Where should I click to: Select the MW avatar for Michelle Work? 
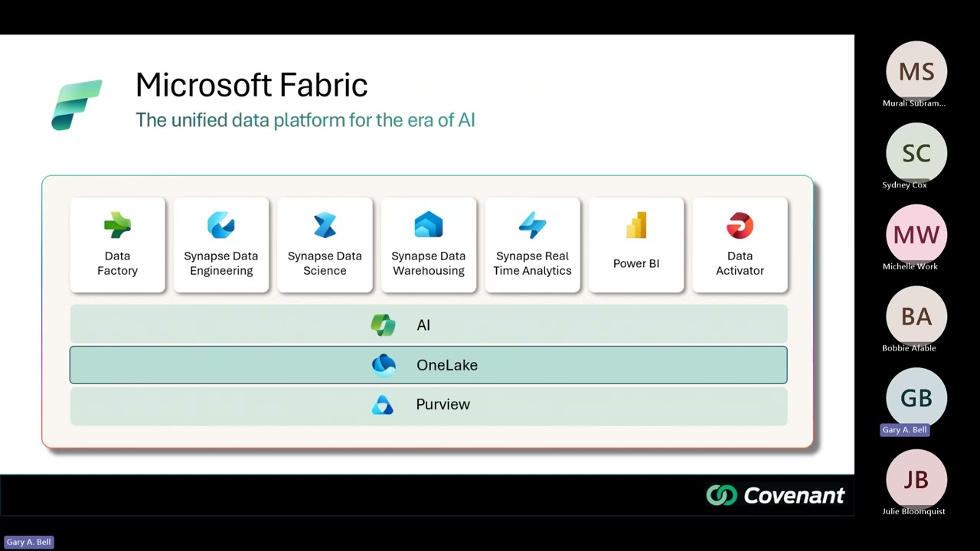tap(916, 235)
